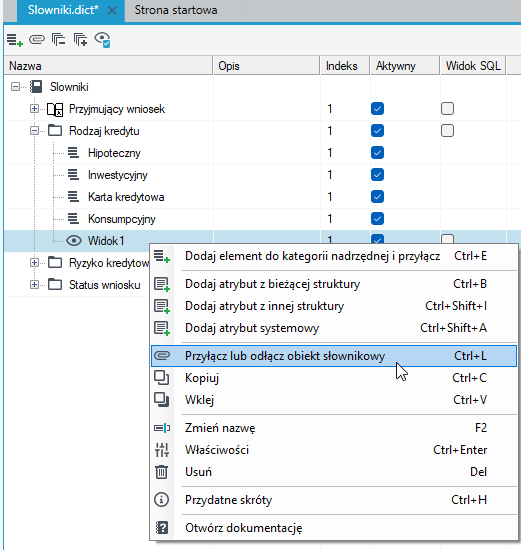Click the Konsumpcyjny element lines icon
521x550 pixels.
tap(73, 219)
